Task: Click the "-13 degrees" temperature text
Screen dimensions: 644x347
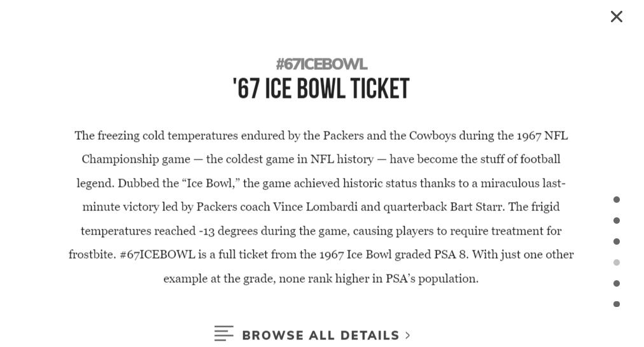Action: coord(223,231)
